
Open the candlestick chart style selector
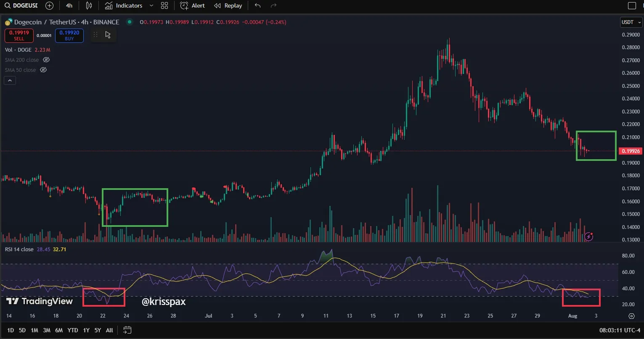pos(89,5)
